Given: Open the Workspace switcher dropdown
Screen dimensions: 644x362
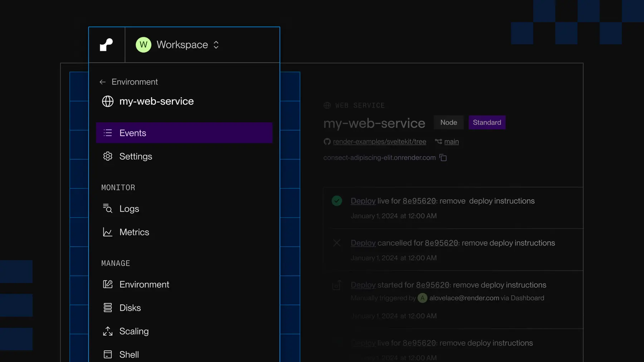Looking at the screenshot, I should tap(178, 45).
